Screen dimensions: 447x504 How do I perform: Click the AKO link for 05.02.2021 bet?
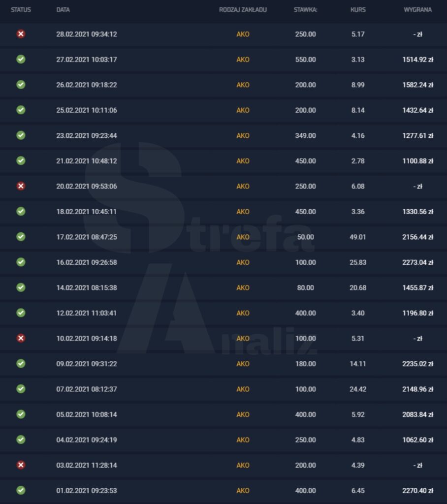243,414
